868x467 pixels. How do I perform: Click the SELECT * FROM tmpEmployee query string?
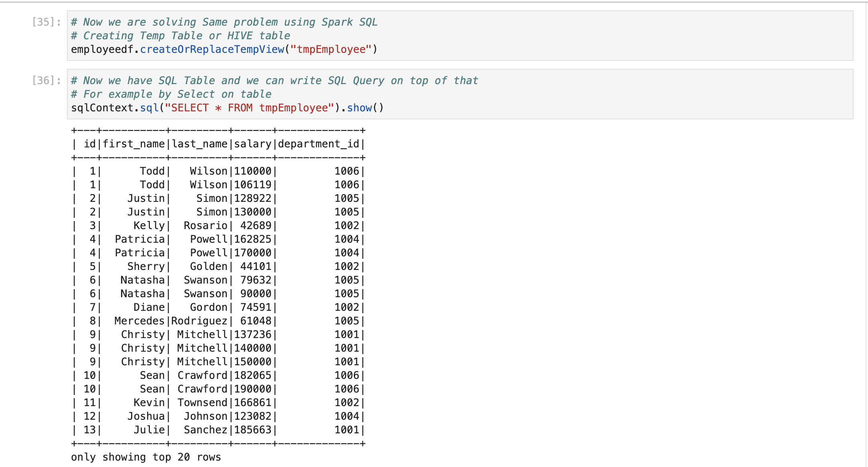coord(249,108)
